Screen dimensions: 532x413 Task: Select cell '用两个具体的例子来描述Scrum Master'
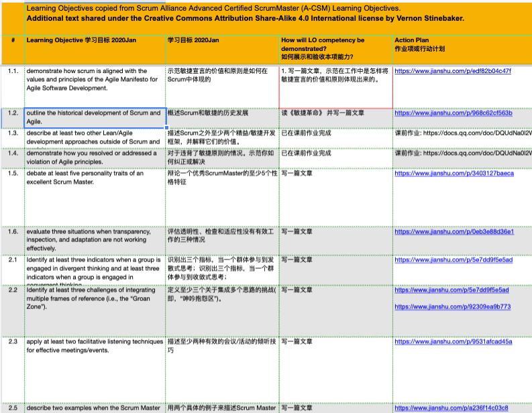tap(222, 408)
